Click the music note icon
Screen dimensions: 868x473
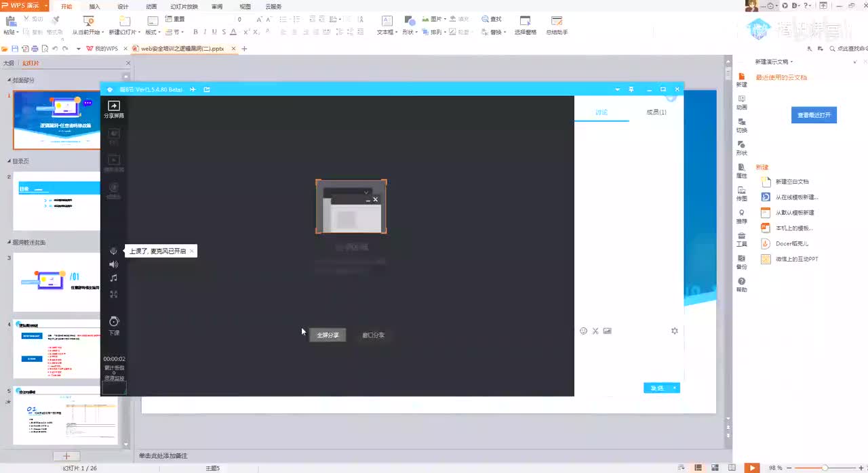coord(114,278)
